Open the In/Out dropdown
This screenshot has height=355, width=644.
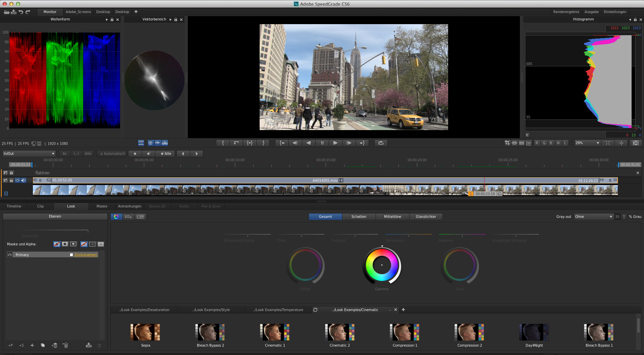point(29,154)
